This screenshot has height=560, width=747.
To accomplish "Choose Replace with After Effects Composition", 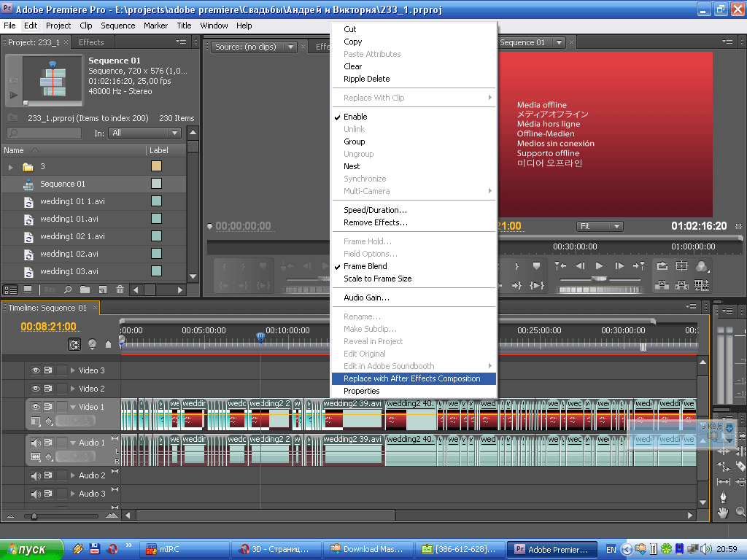I will click(x=411, y=378).
